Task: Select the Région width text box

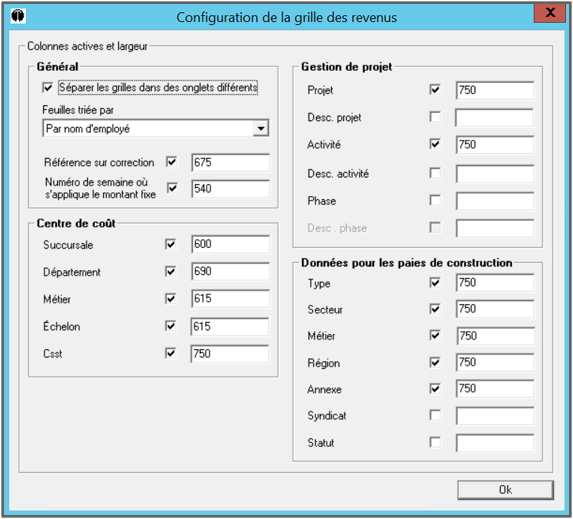Action: click(495, 363)
